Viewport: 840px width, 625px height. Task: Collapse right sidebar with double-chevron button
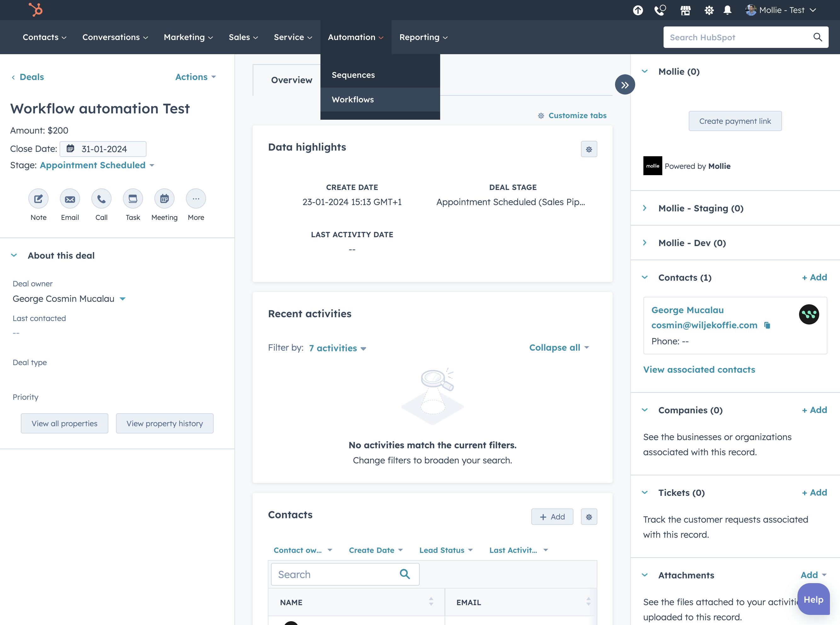coord(625,85)
